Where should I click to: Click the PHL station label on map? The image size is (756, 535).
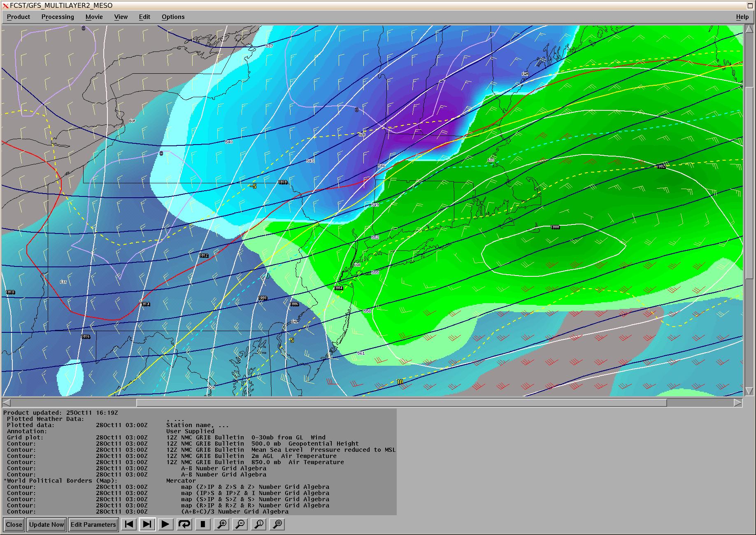(294, 322)
